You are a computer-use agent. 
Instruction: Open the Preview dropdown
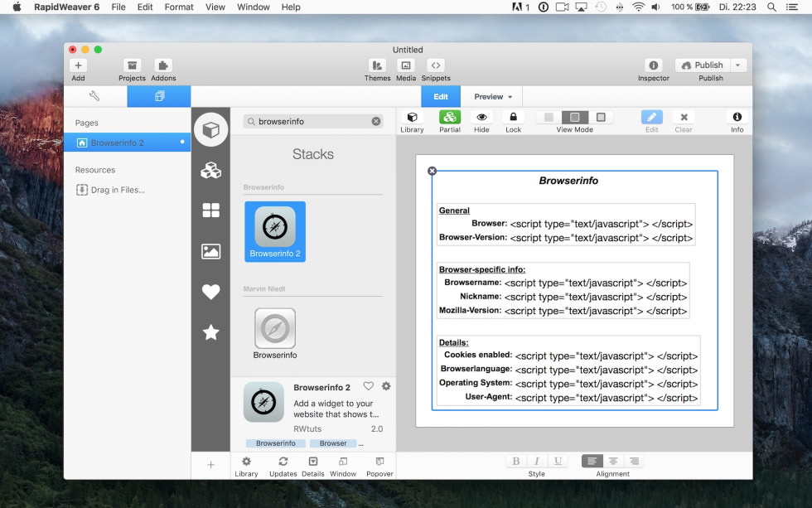[492, 97]
